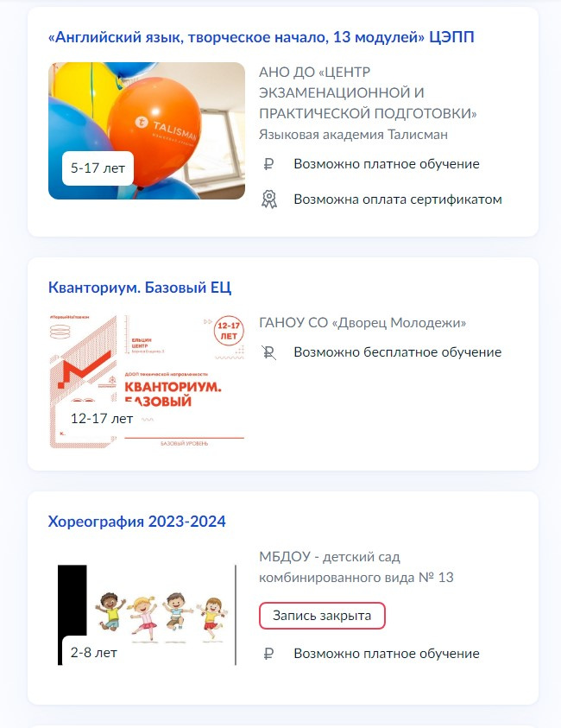Viewport: 561px width, 728px height.
Task: Click the ГАНОУ СО «Дворец Молодежи» organization name
Action: coord(362,323)
